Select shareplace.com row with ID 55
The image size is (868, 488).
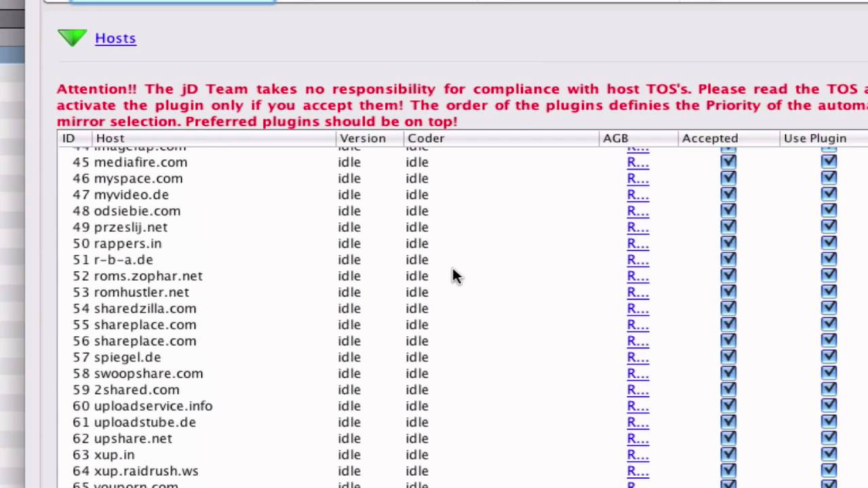coord(463,325)
